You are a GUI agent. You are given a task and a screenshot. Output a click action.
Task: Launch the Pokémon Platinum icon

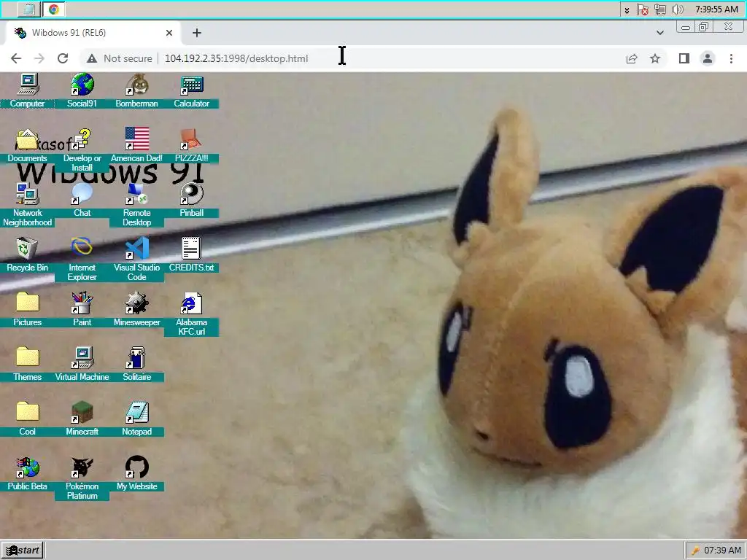[82, 478]
